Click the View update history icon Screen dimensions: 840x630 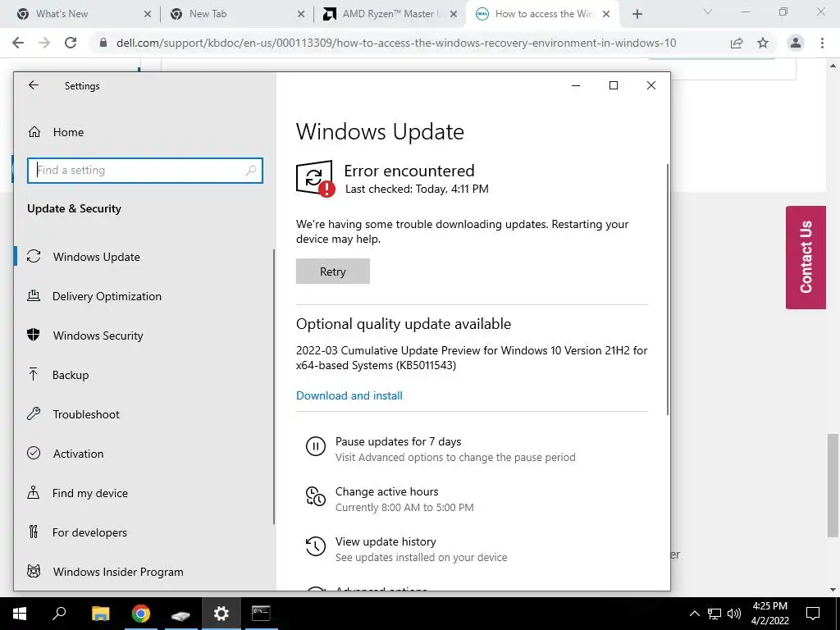(316, 546)
